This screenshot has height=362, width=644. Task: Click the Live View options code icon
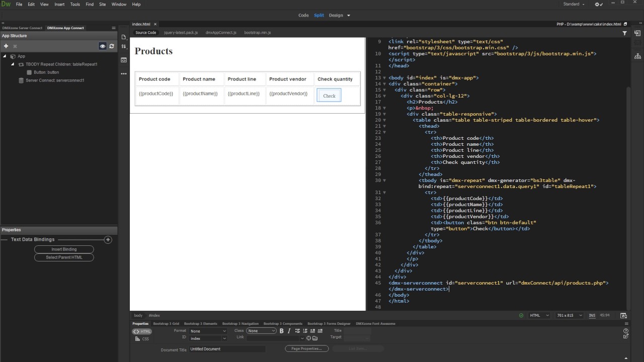[124, 60]
